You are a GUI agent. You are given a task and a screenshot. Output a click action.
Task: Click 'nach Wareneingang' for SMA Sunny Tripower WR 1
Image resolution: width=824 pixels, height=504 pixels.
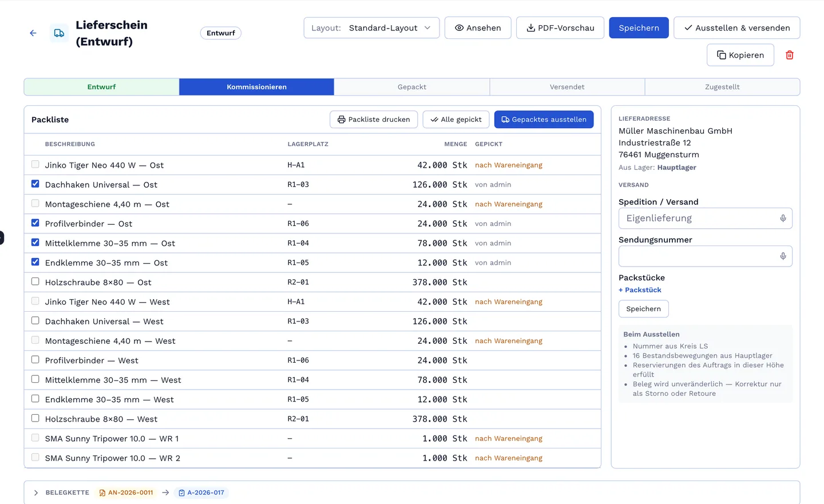pos(509,439)
